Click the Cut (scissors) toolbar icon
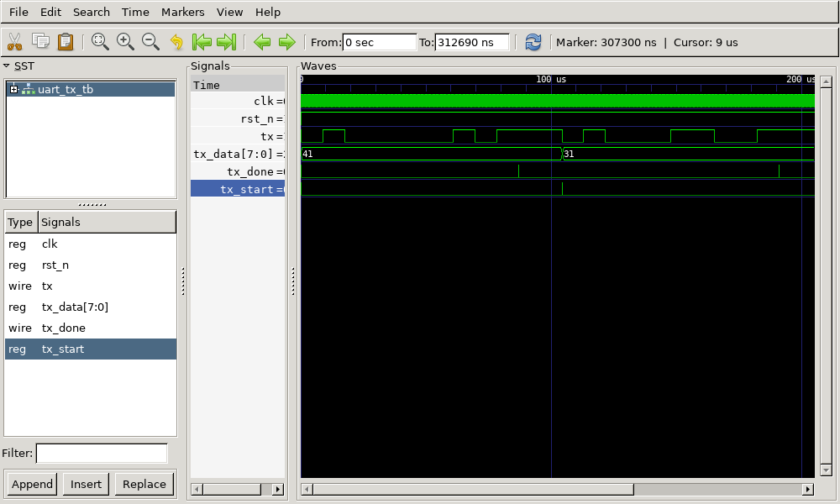The width and height of the screenshot is (840, 504). 14,42
